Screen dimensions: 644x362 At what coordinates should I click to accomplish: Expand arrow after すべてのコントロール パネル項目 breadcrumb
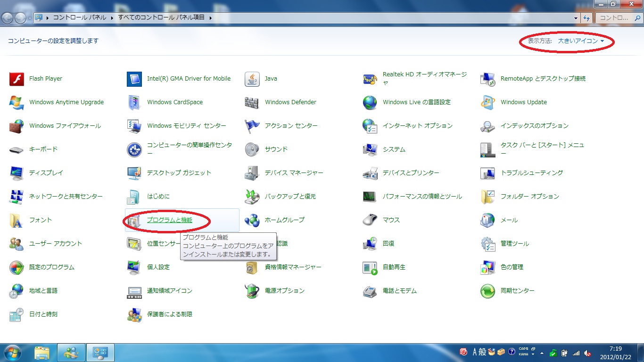210,18
